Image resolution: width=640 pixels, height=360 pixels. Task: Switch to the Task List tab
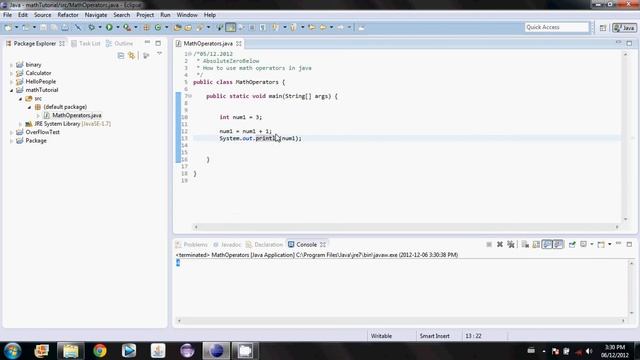coord(85,43)
